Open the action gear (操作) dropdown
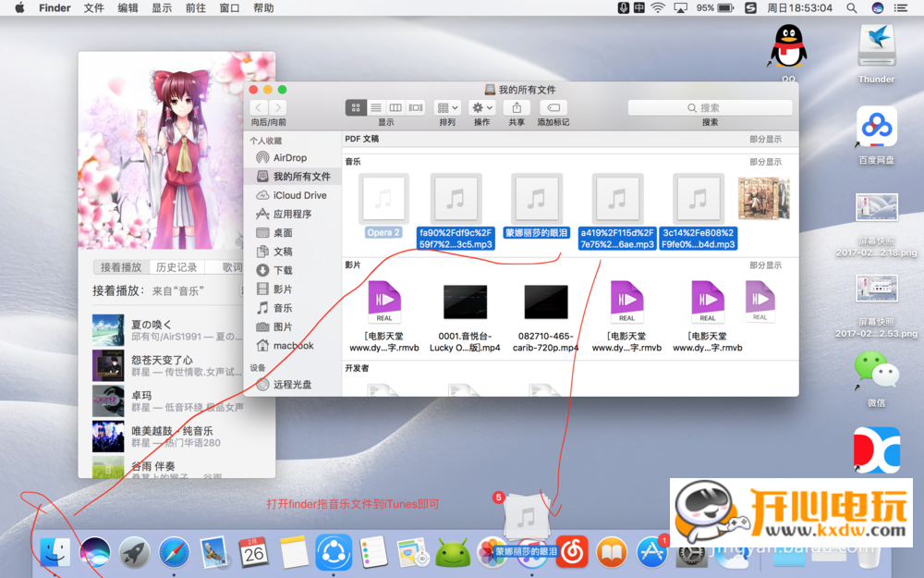Image resolution: width=924 pixels, height=578 pixels. (482, 108)
